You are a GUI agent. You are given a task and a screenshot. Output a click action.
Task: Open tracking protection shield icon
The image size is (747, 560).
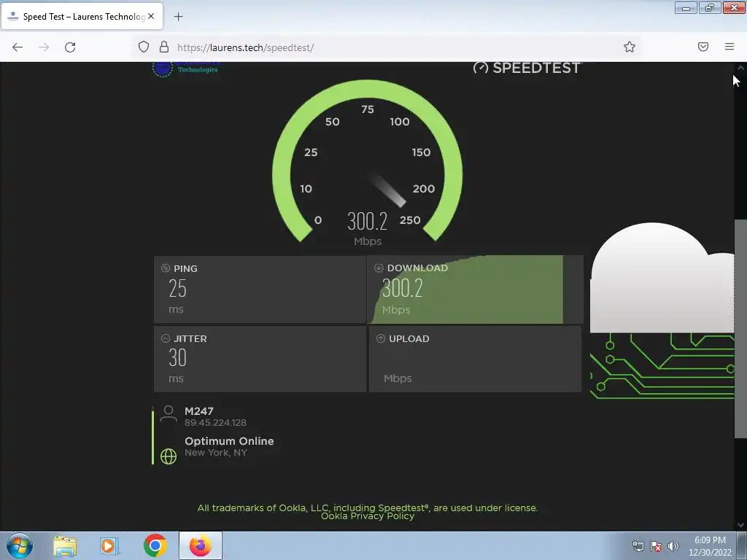tap(144, 47)
